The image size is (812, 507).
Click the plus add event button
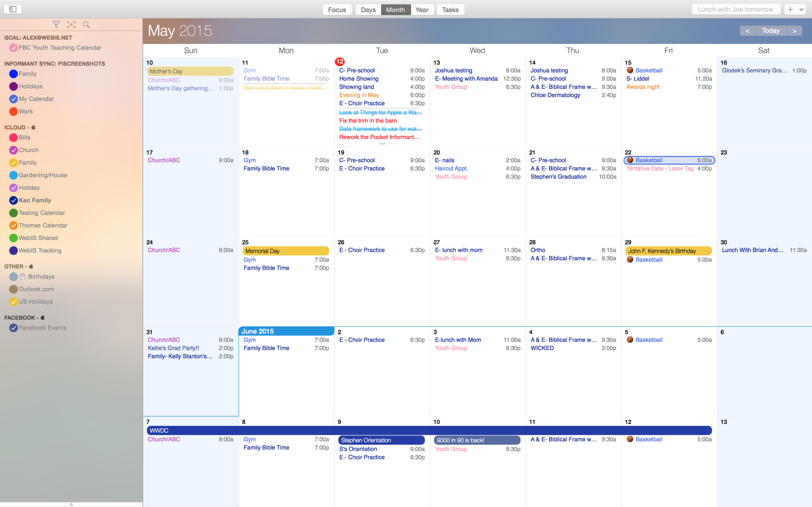(790, 10)
